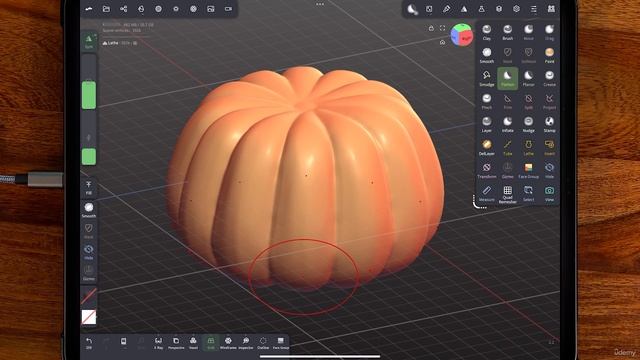Select Gizmo in the right tools panel
The height and width of the screenshot is (360, 640).
[507, 171]
